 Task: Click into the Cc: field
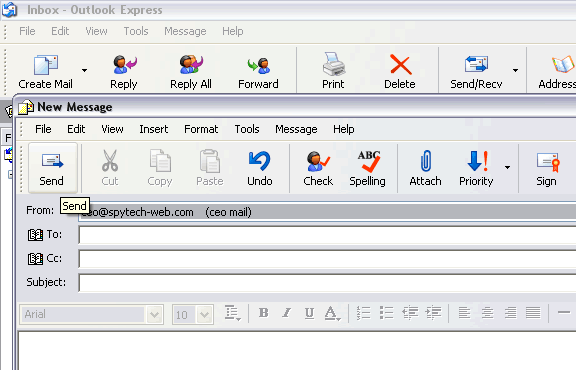coord(327,259)
